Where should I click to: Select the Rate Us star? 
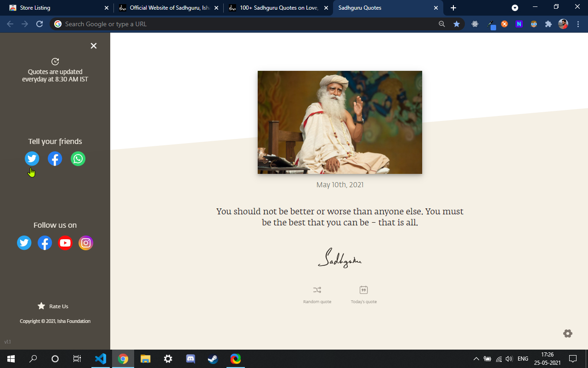[41, 305]
